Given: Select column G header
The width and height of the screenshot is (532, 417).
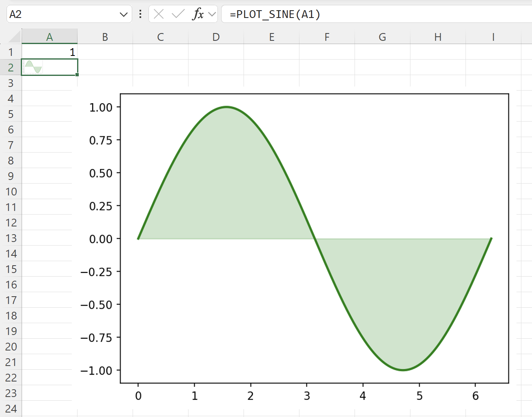Looking at the screenshot, I should pos(382,37).
